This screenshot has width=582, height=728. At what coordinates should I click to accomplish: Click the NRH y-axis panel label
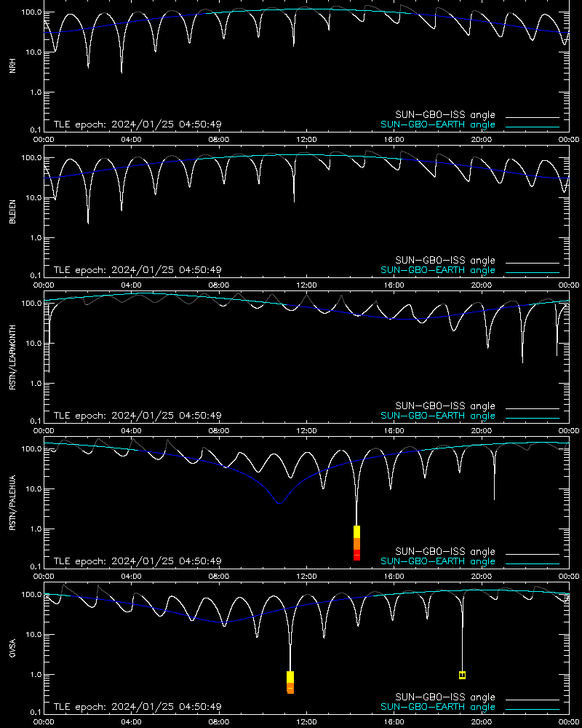[x=12, y=66]
